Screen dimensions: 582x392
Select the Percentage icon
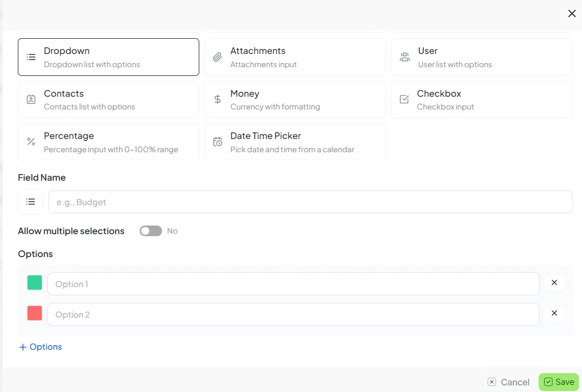coord(31,142)
